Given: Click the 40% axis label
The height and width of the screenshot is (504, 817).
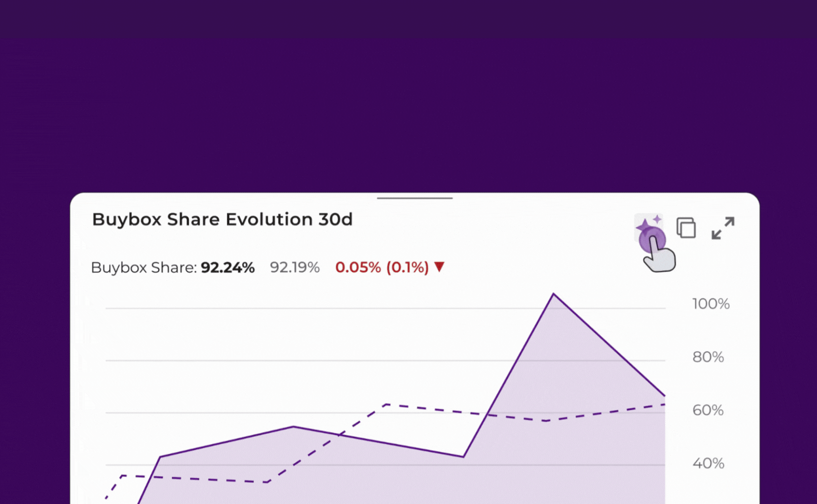Looking at the screenshot, I should click(708, 463).
